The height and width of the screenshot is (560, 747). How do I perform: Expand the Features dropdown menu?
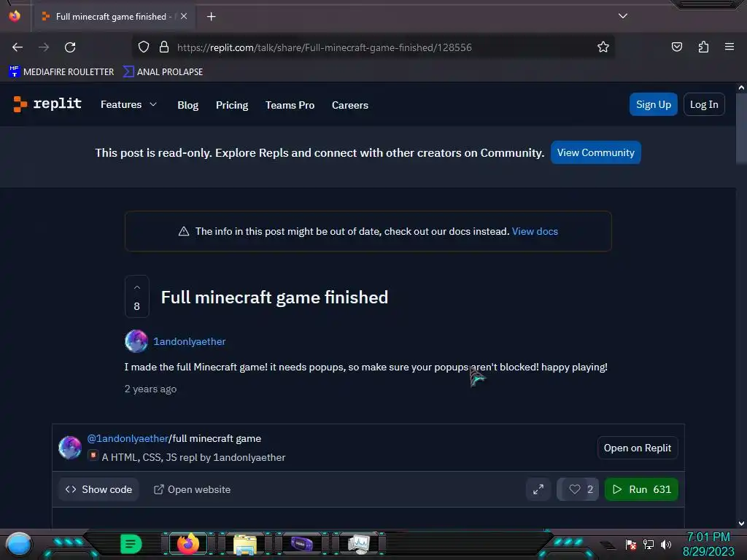point(128,104)
